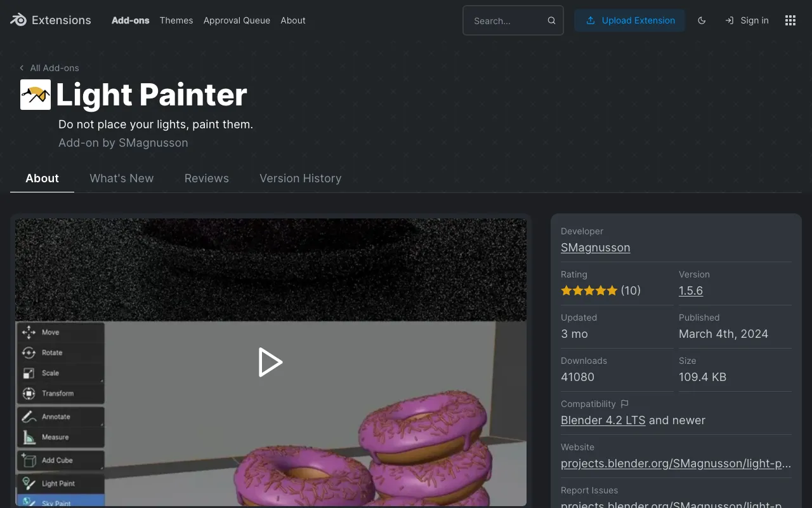Toggle dark mode with the moon icon
This screenshot has height=508, width=812.
pos(702,20)
